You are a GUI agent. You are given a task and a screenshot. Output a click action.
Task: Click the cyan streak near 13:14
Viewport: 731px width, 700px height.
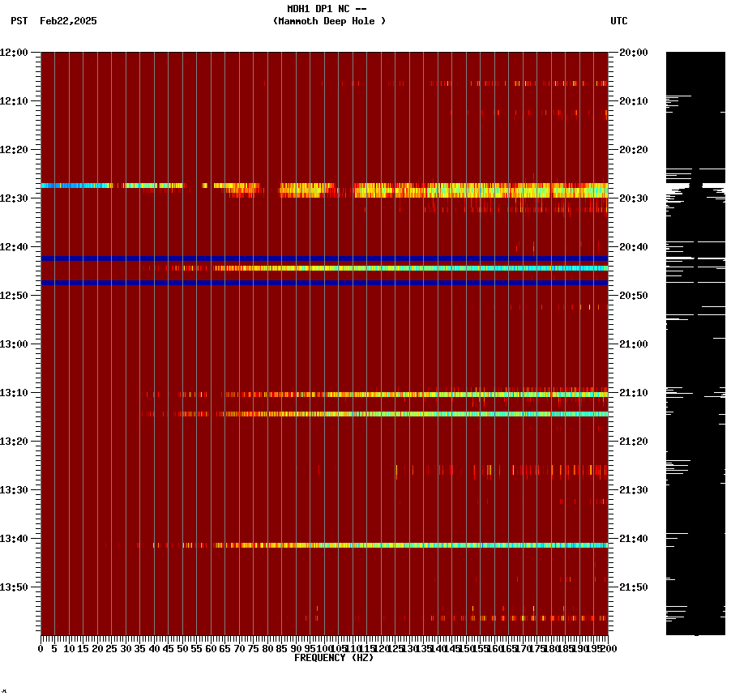[405, 413]
